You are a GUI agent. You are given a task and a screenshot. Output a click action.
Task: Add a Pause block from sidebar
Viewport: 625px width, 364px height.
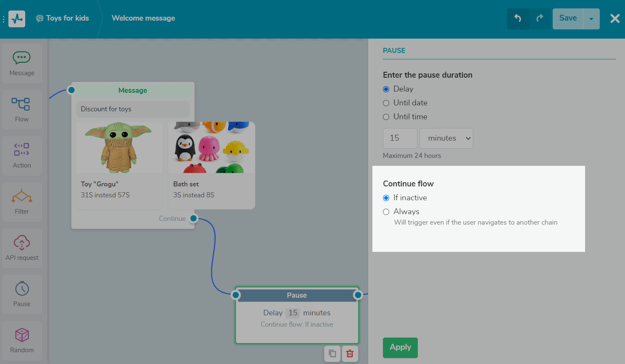point(22,294)
